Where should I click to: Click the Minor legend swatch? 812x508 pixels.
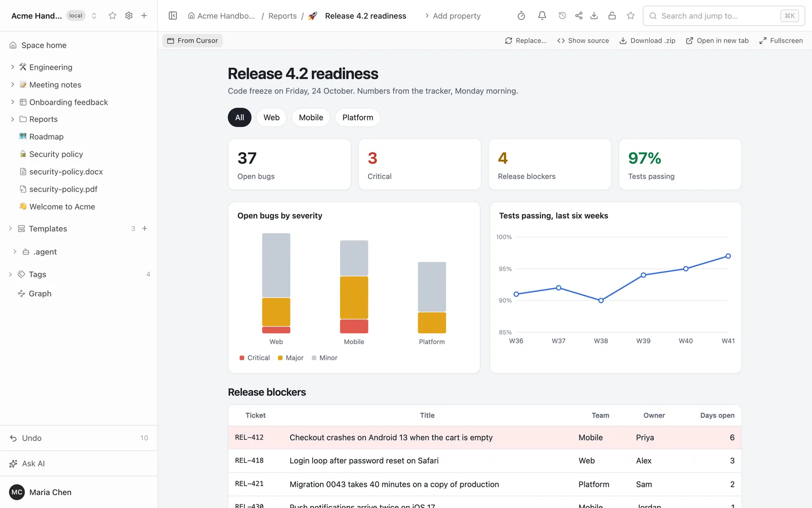[x=314, y=358]
